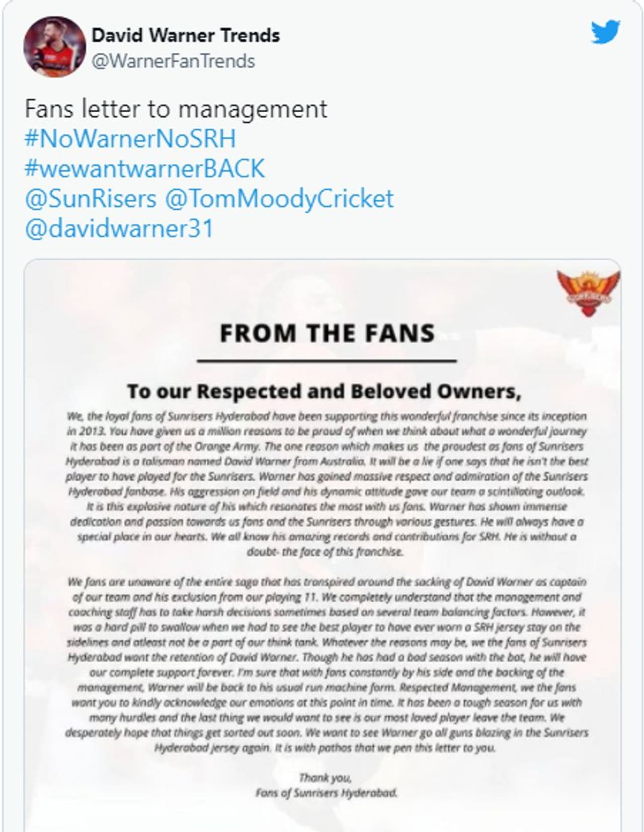Image resolution: width=644 pixels, height=832 pixels.
Task: Visit the @SunRisers mention
Action: point(91,199)
